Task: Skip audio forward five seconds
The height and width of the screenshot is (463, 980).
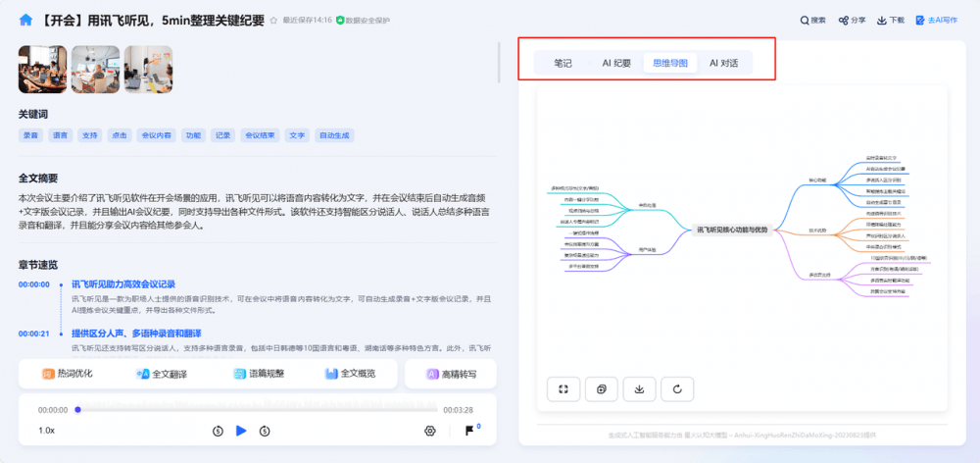Action: click(x=265, y=431)
